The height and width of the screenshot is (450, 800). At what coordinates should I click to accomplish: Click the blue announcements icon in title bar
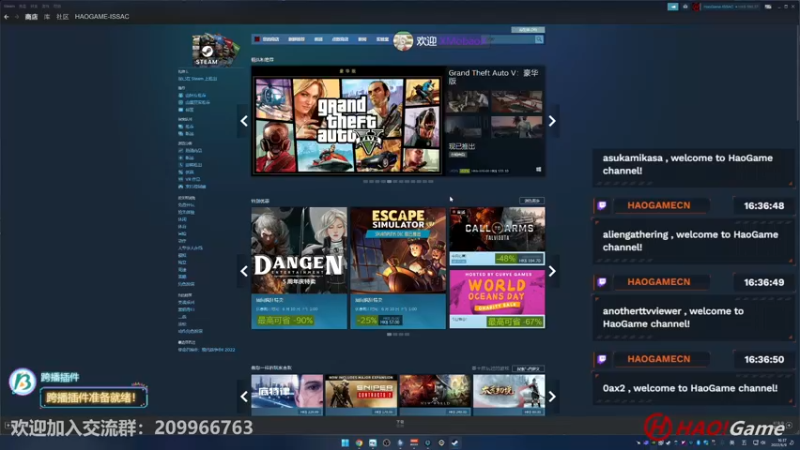point(673,7)
